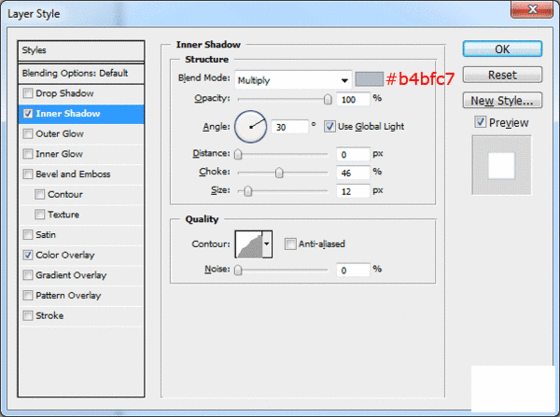Click the Noise slider handle
Image resolution: width=560 pixels, height=417 pixels.
[x=238, y=270]
